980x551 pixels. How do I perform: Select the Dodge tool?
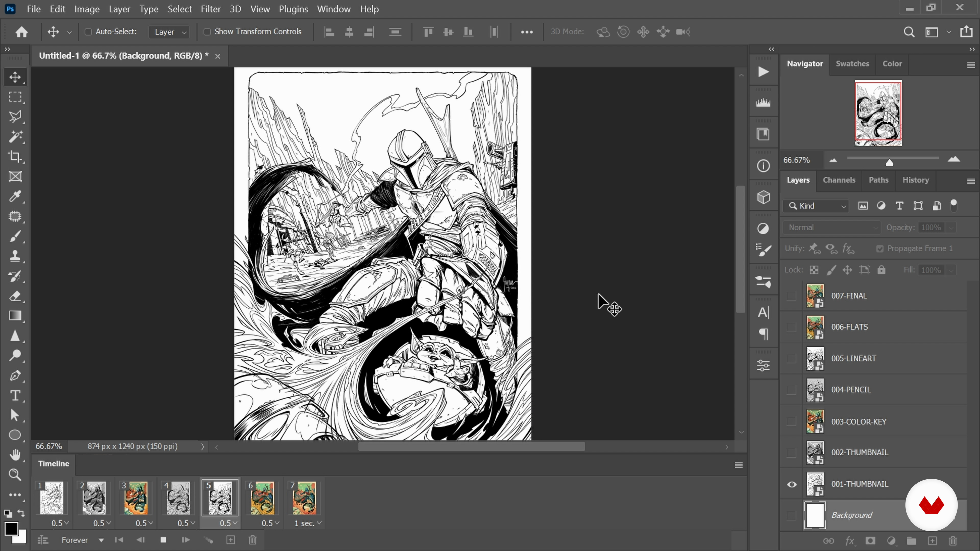pos(15,356)
